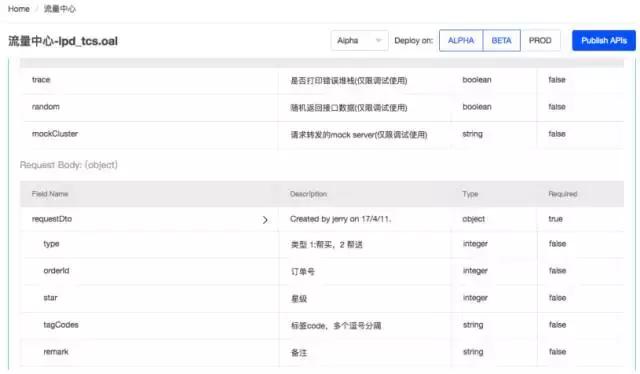Screen dimensions: 640x374
Task: Toggle ALPHA deploy option
Action: pyautogui.click(x=461, y=40)
